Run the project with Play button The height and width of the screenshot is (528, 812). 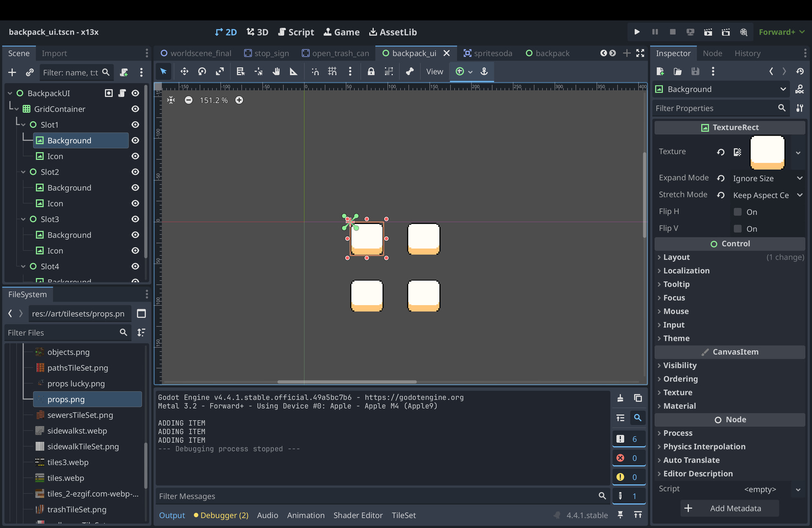click(637, 32)
